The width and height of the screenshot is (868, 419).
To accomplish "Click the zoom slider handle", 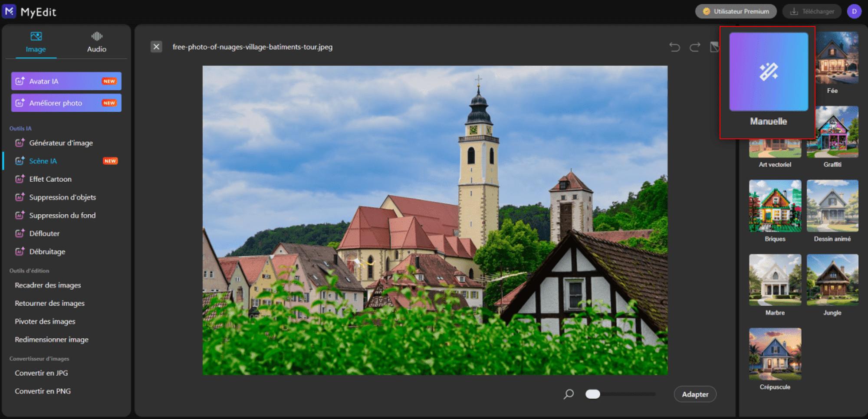I will [593, 394].
